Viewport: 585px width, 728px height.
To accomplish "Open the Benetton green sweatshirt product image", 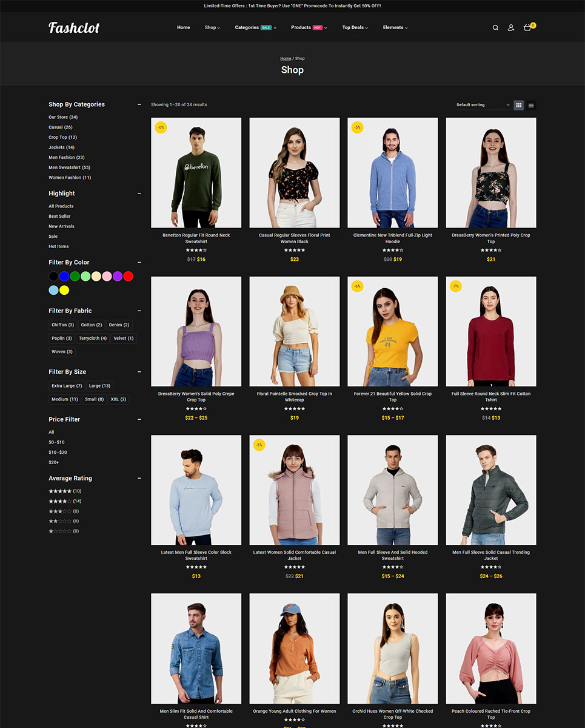I will [x=196, y=173].
